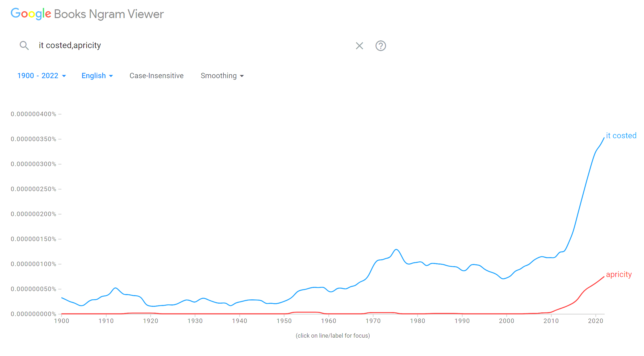644x356 pixels.
Task: Enable case sensitivity for the query
Action: (156, 76)
